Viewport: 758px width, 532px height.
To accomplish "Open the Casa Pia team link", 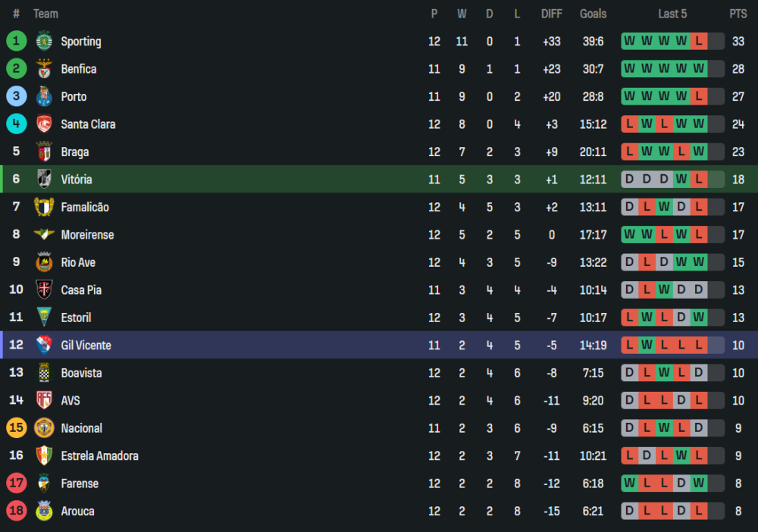I will click(x=81, y=290).
